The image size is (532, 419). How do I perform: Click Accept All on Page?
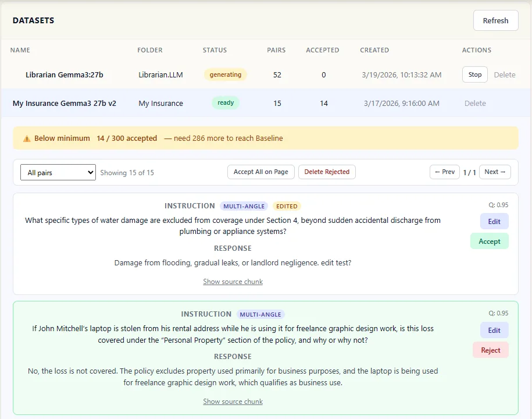point(261,172)
